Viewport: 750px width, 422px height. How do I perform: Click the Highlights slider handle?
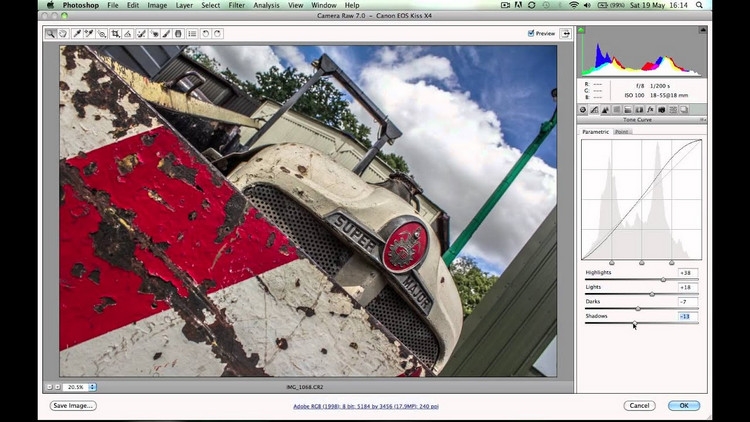pyautogui.click(x=663, y=279)
